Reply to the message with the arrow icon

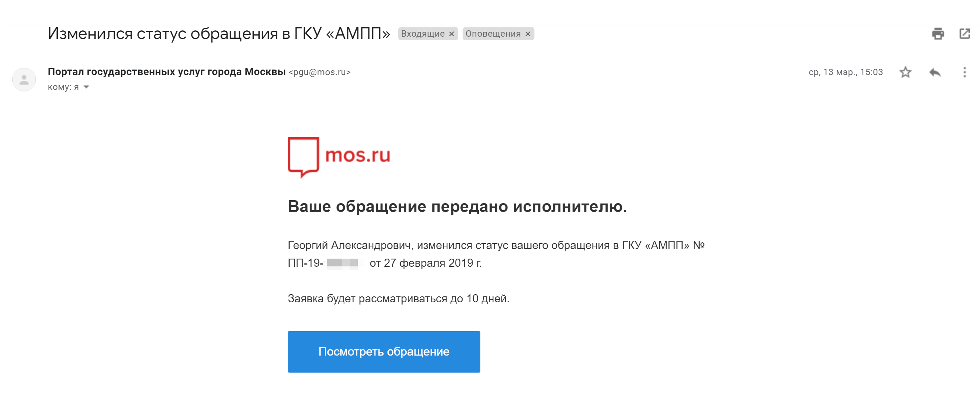tap(935, 72)
